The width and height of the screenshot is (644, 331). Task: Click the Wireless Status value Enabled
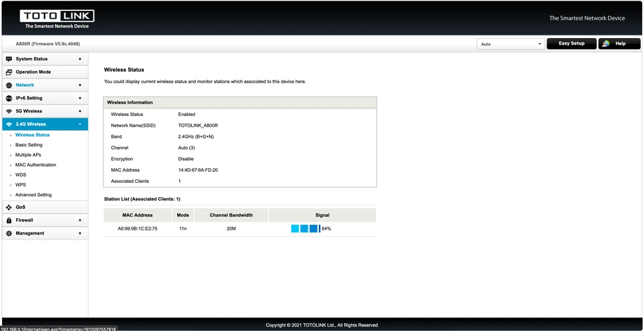[x=187, y=114]
